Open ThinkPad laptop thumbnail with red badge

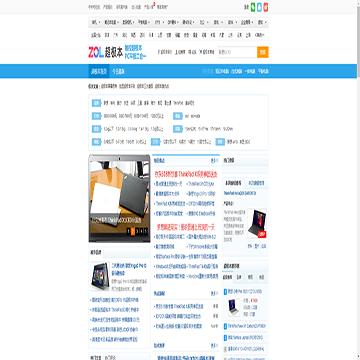pyautogui.click(x=257, y=223)
